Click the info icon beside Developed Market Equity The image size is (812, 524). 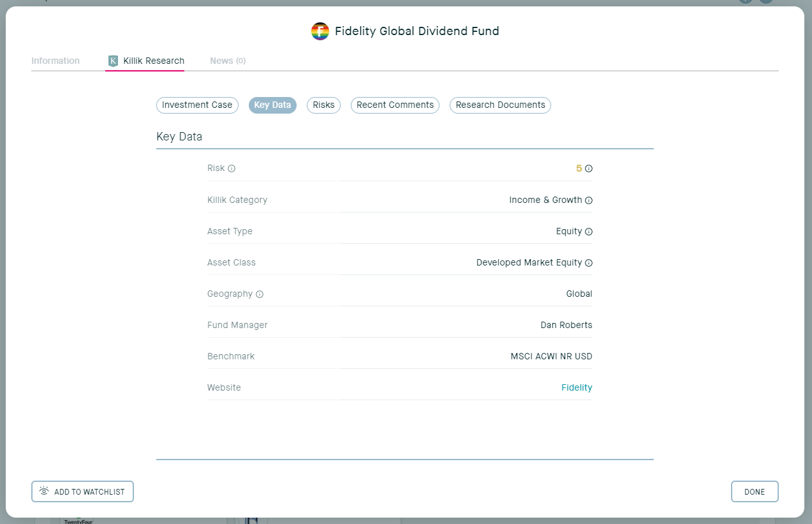pos(589,263)
